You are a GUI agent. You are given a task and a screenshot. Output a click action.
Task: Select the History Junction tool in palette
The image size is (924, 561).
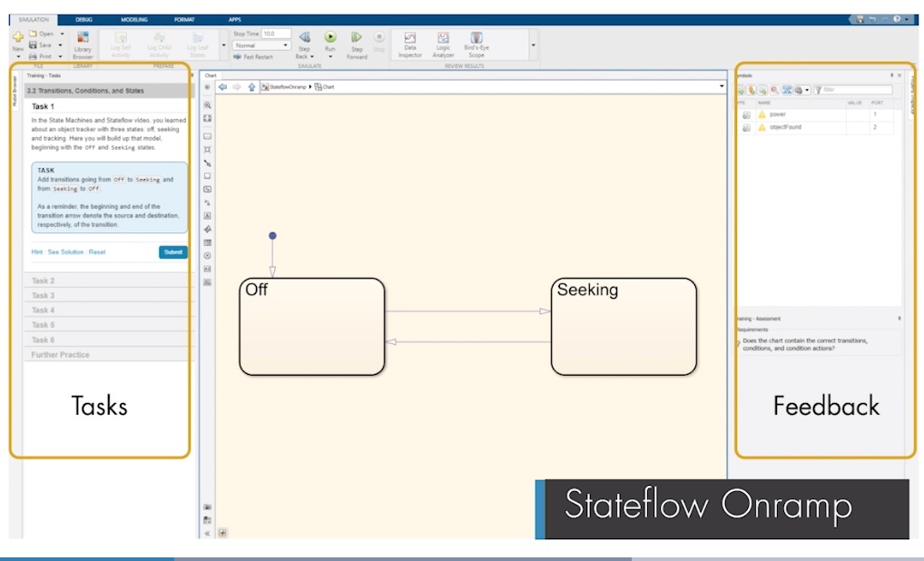[208, 256]
